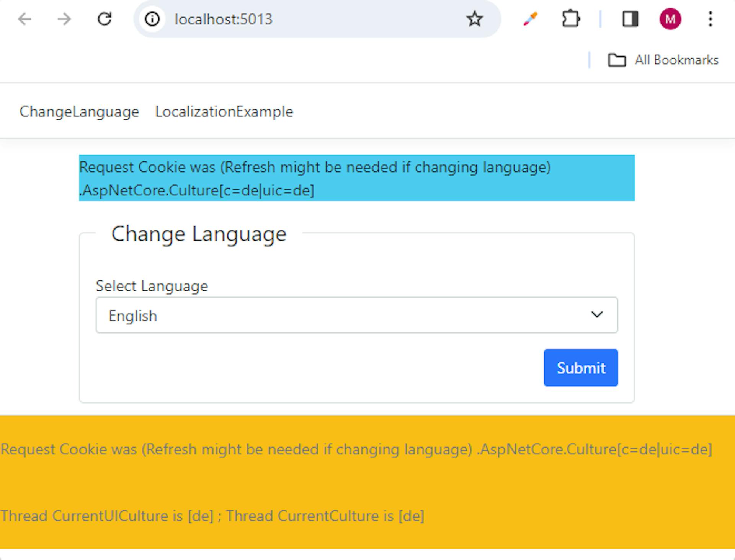Select English from the language selector
This screenshot has height=560, width=735.
133,315
